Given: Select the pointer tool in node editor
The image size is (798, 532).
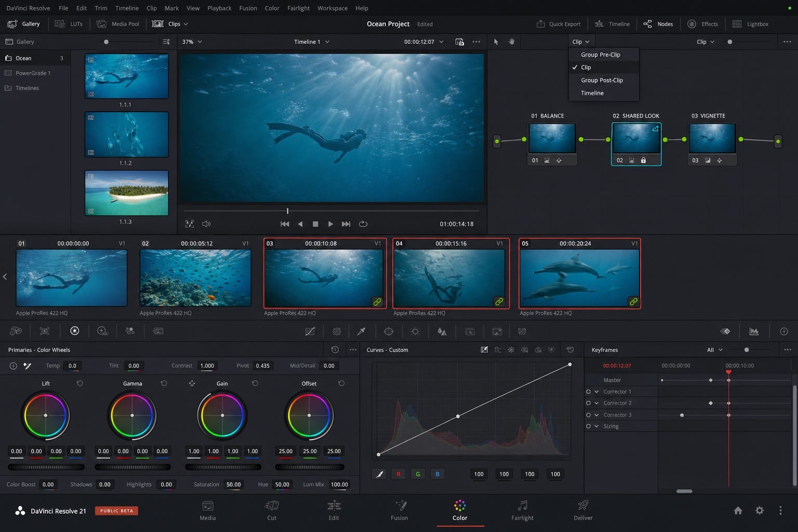Looking at the screenshot, I should [496, 42].
